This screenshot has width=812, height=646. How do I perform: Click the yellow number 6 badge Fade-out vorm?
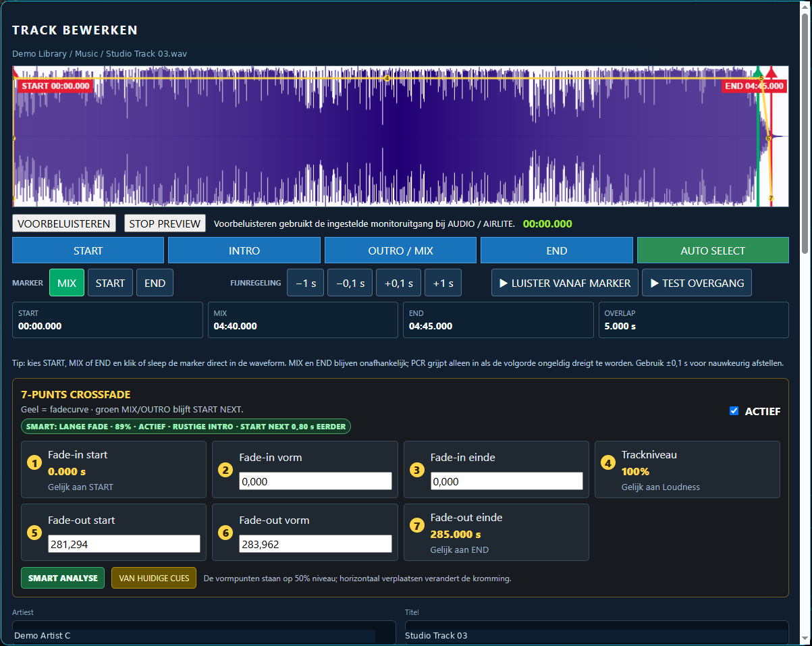225,533
